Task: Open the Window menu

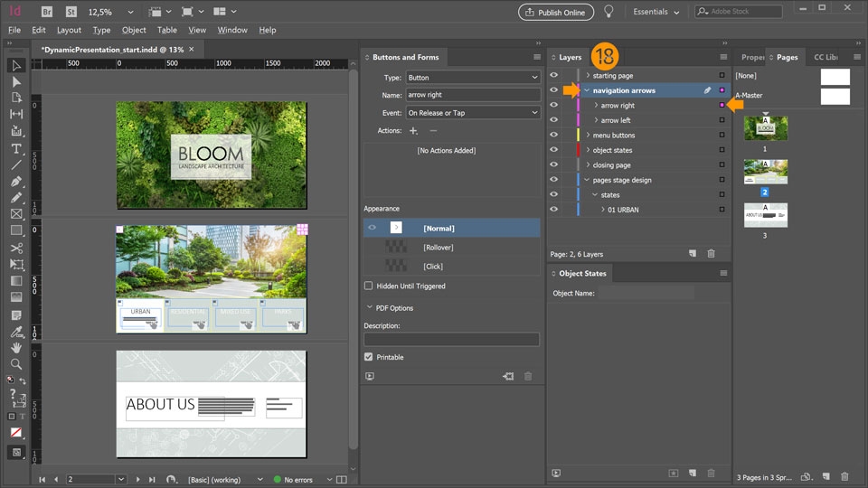Action: [232, 30]
